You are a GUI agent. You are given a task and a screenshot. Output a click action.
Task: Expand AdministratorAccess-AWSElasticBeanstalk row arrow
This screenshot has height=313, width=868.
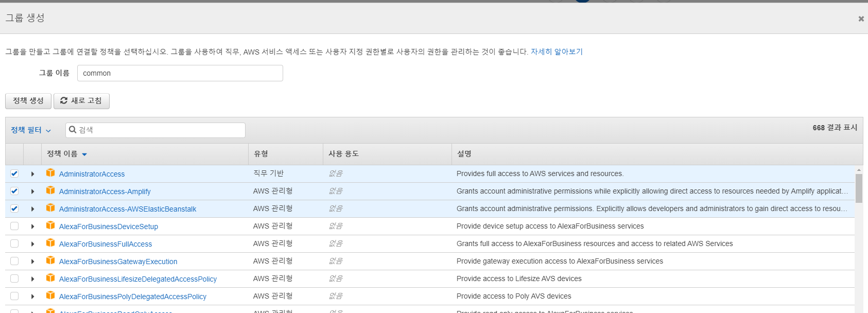tap(32, 209)
